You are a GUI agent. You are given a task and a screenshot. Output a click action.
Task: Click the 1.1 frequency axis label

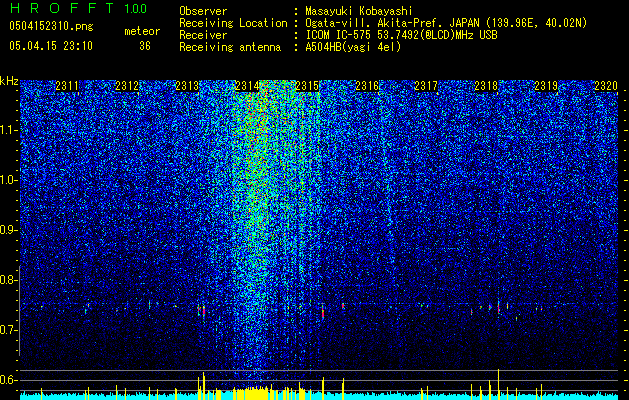(x=9, y=130)
